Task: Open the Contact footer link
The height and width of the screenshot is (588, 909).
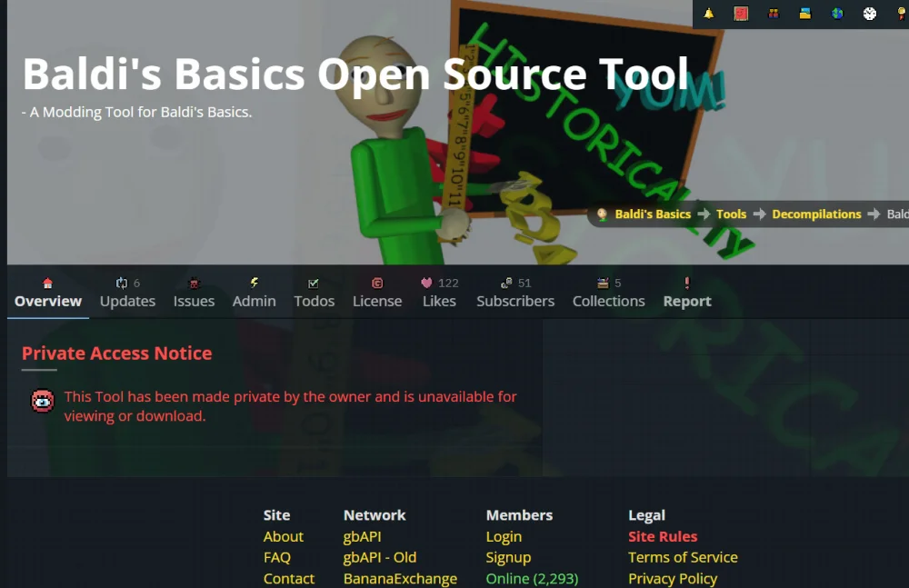Action: pyautogui.click(x=289, y=578)
